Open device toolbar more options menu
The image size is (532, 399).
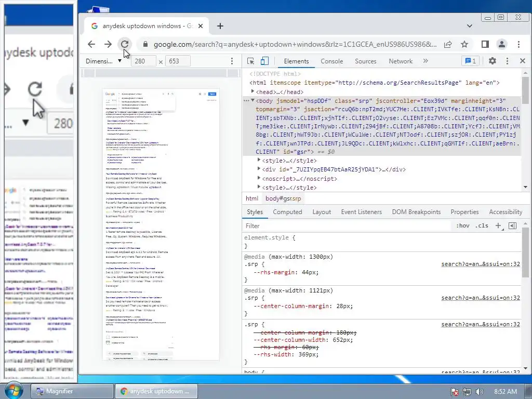click(x=232, y=61)
